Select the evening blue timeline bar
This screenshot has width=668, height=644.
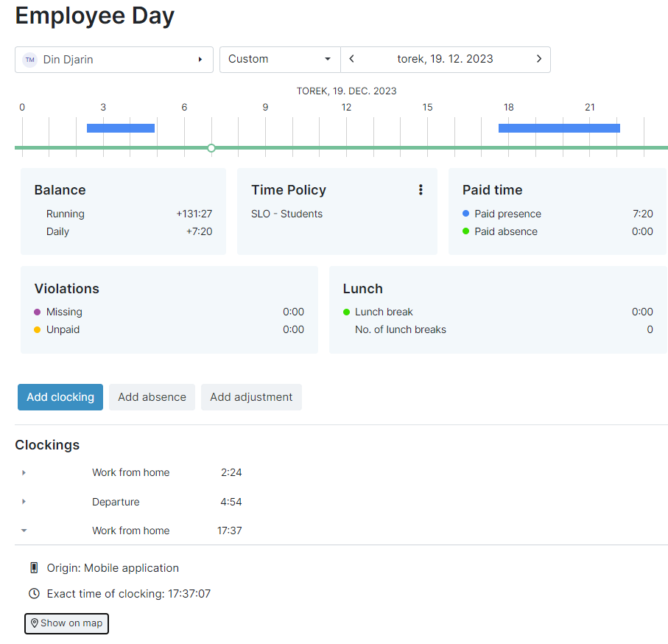559,128
